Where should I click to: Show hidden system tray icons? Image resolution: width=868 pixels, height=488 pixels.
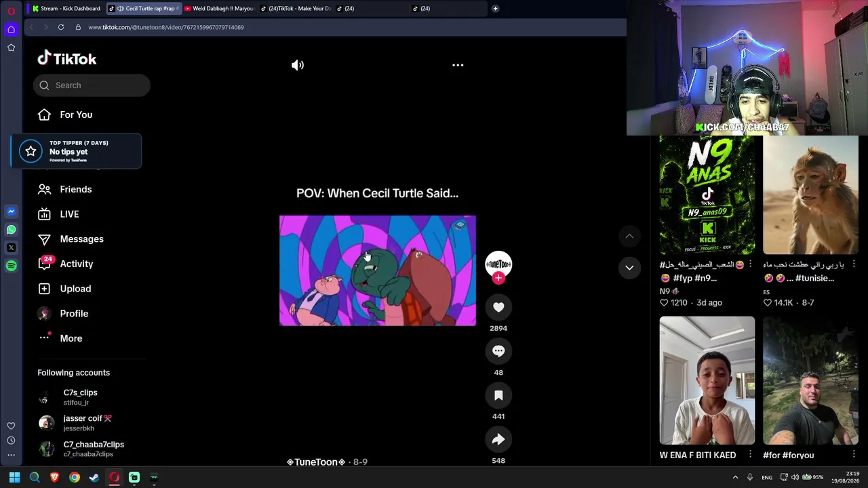[x=735, y=477]
